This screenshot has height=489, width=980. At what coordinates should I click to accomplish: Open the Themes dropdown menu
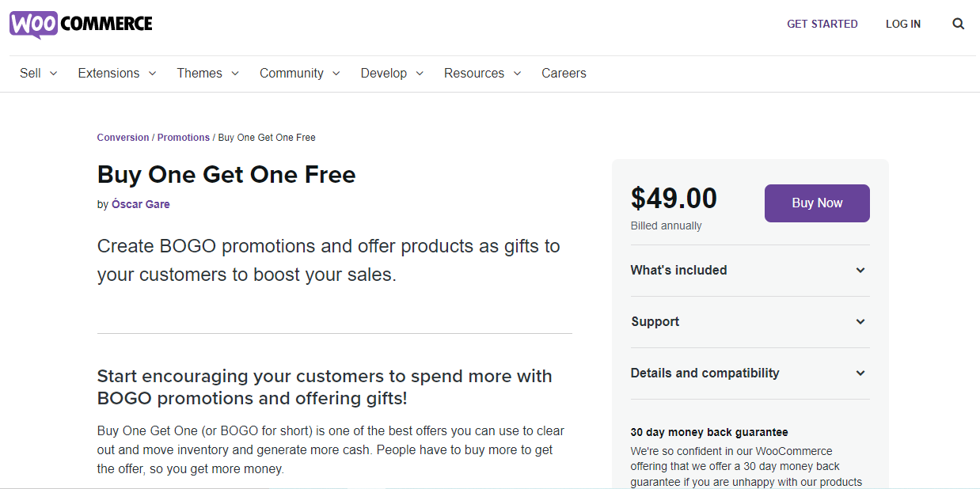[199, 73]
